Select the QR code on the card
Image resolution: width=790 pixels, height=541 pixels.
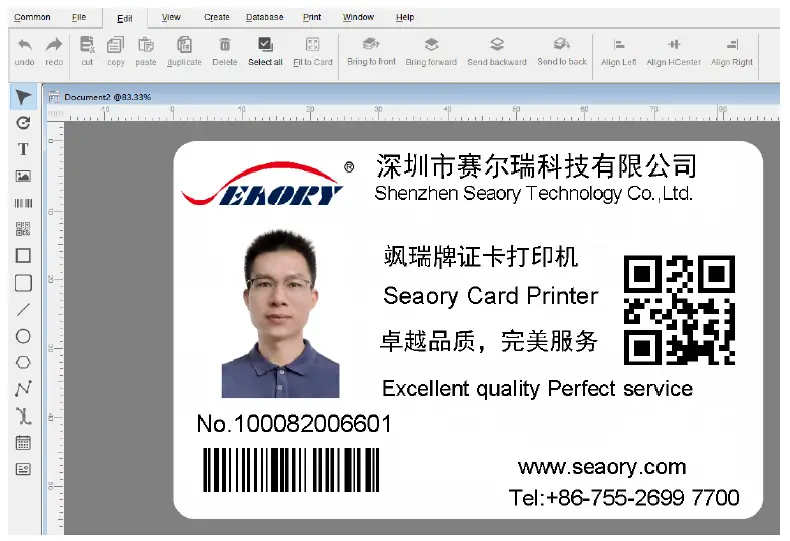pos(680,310)
